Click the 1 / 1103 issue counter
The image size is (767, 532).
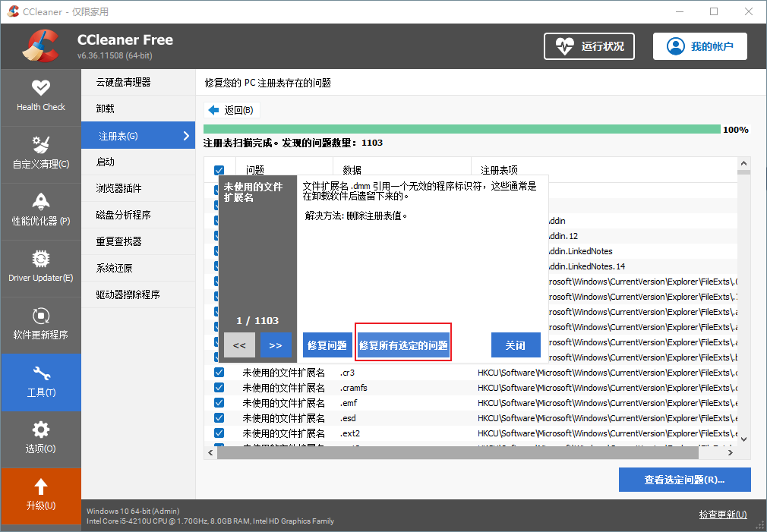[x=257, y=321]
